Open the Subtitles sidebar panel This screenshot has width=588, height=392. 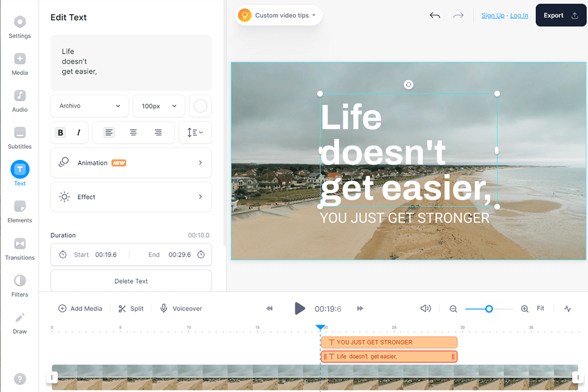click(20, 138)
